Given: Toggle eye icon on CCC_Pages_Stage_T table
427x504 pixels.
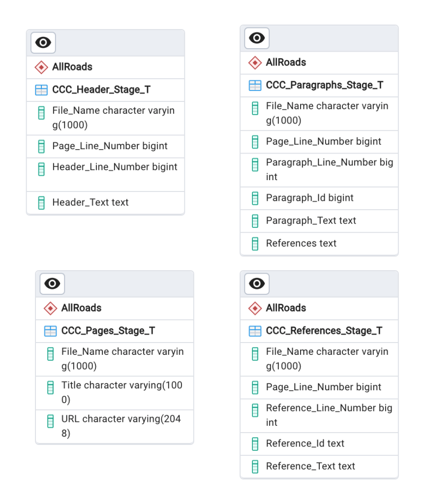Looking at the screenshot, I should 52,283.
